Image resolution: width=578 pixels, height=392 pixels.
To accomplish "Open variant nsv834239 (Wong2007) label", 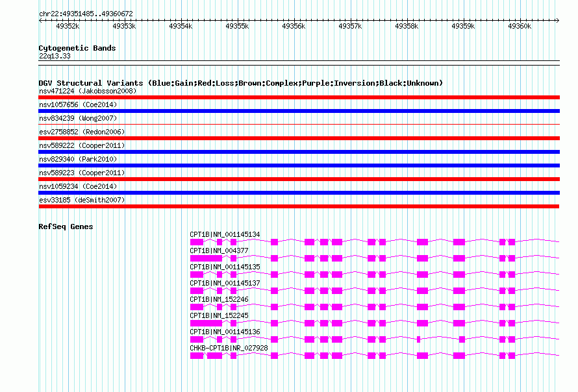I will 78,118.
